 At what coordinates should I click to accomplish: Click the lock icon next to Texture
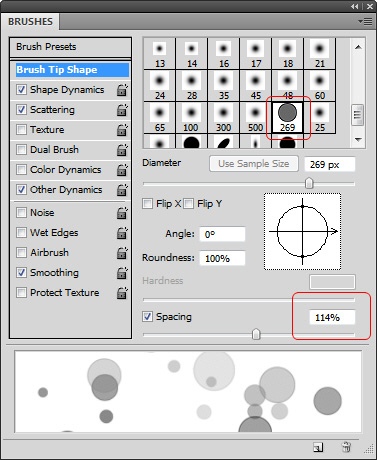point(122,130)
